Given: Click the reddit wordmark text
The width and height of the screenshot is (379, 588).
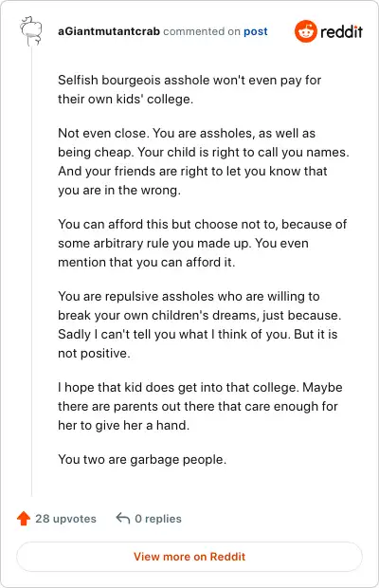Looking at the screenshot, I should point(341,31).
